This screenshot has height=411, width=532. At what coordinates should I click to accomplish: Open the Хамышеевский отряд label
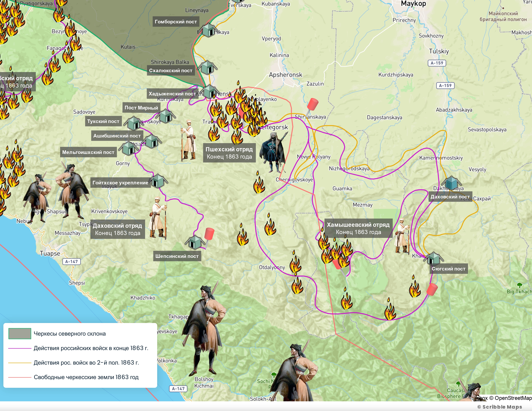(x=358, y=228)
